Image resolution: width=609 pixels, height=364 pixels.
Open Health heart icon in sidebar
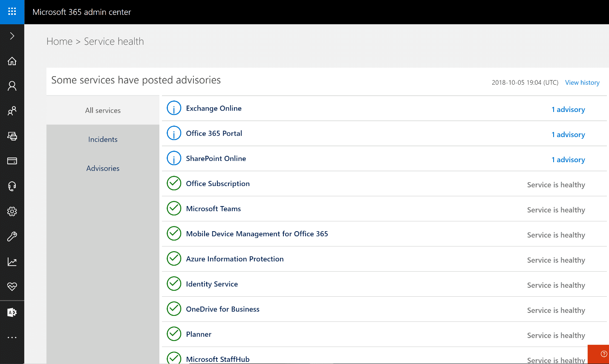(x=12, y=287)
